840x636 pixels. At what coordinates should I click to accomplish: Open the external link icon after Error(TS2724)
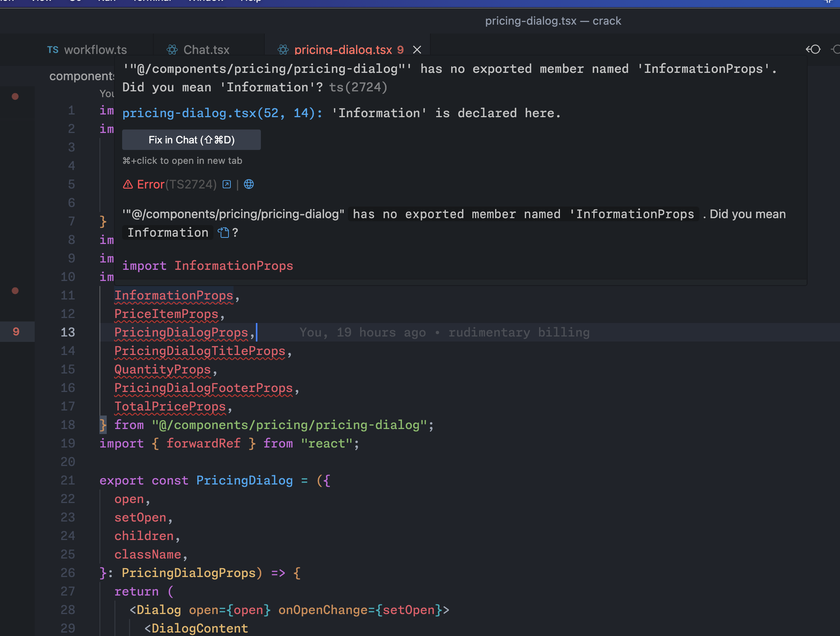[227, 184]
